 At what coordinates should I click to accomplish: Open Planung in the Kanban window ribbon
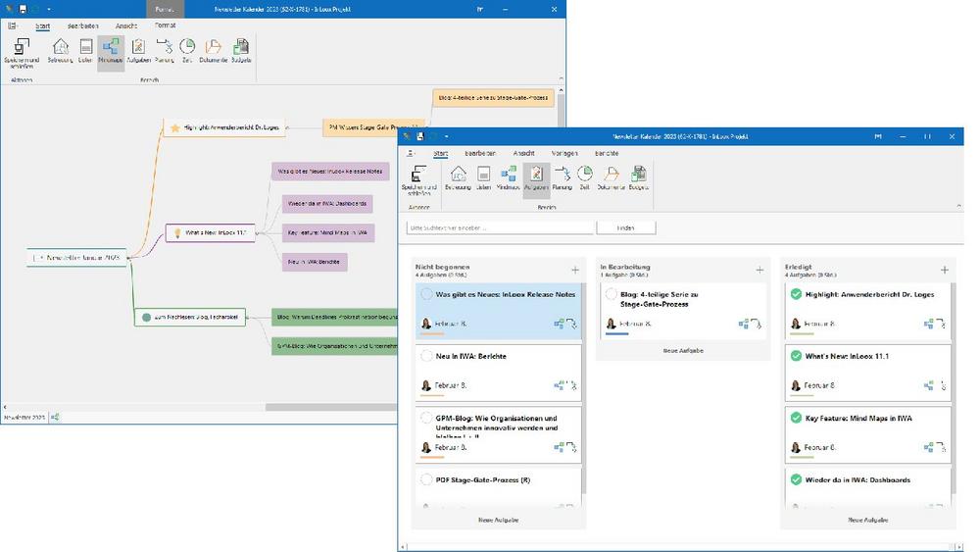point(562,177)
